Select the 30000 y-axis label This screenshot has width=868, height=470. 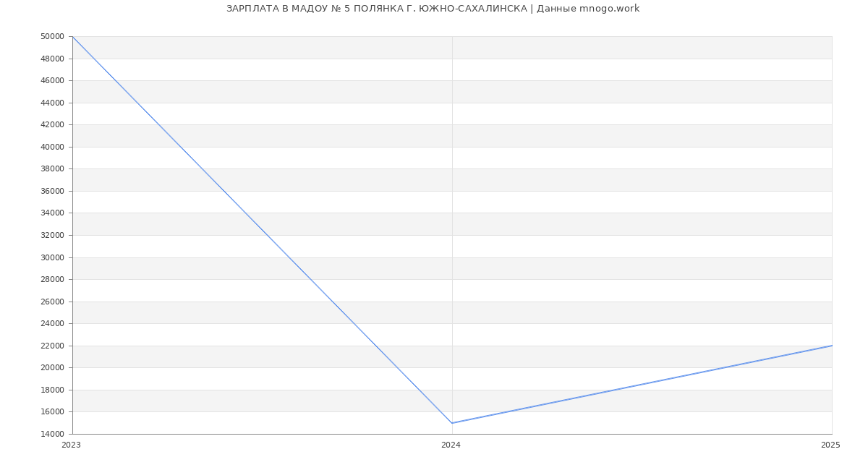pos(52,257)
